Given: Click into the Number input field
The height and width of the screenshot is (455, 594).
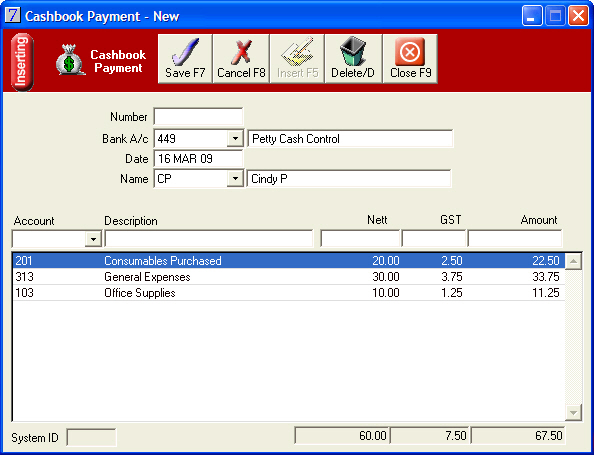Looking at the screenshot, I should coord(198,117).
